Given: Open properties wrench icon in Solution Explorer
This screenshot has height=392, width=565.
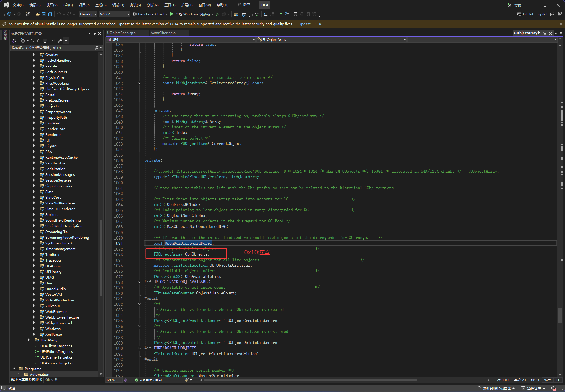Looking at the screenshot, I should click(x=60, y=41).
